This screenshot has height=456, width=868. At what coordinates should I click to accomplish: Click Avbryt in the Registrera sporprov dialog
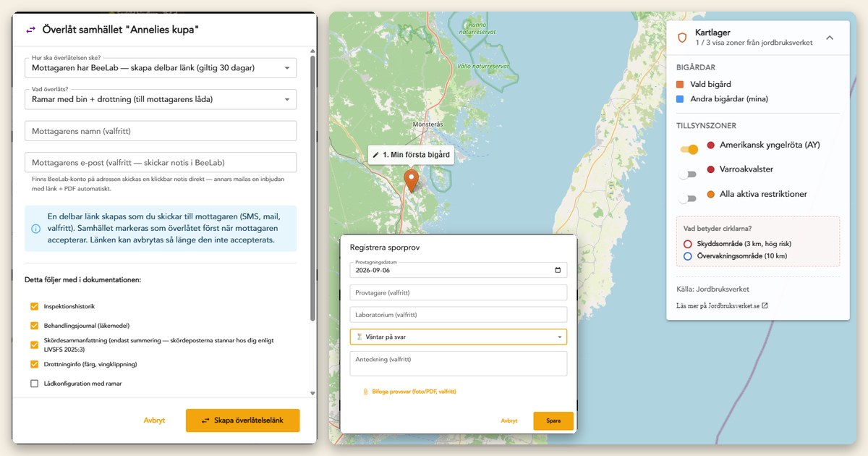click(509, 421)
